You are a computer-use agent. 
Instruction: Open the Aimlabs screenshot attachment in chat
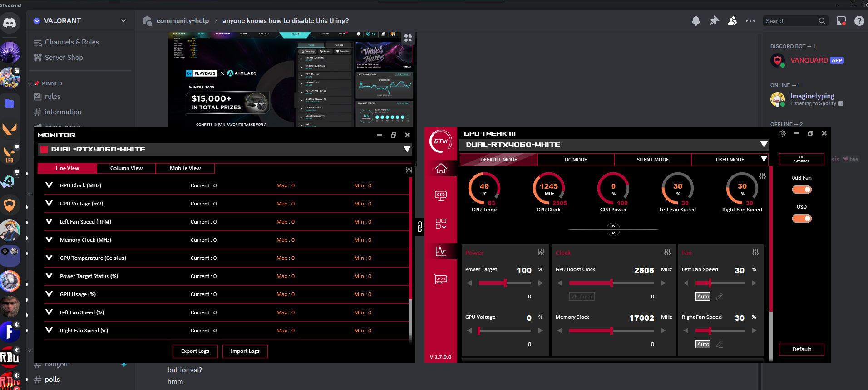291,79
